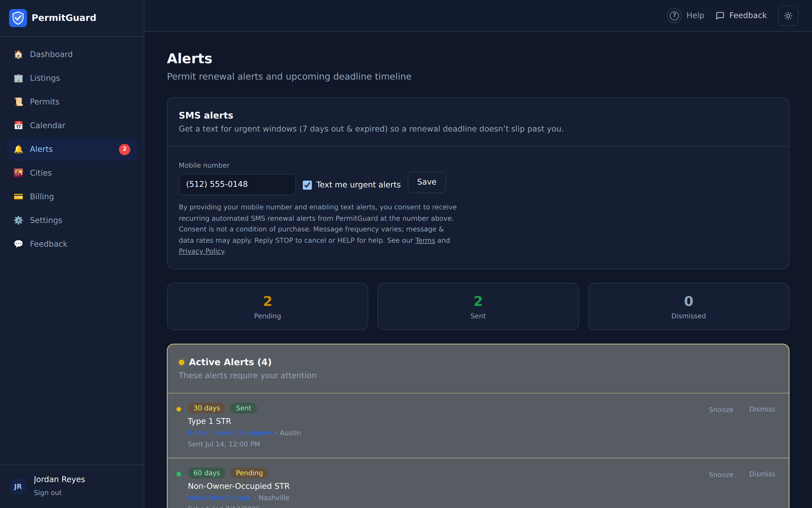The width and height of the screenshot is (812, 508).
Task: Open Listings in the sidebar
Action: tap(72, 78)
